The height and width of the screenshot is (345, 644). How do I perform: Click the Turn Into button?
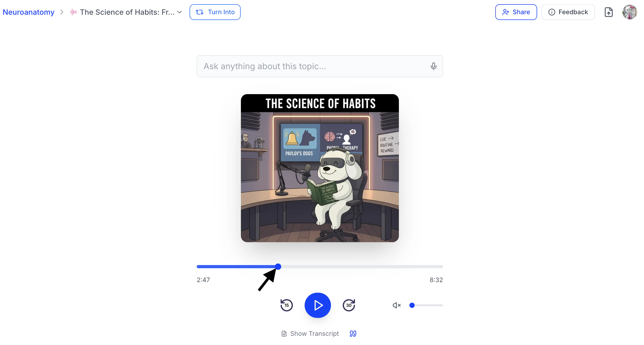215,12
